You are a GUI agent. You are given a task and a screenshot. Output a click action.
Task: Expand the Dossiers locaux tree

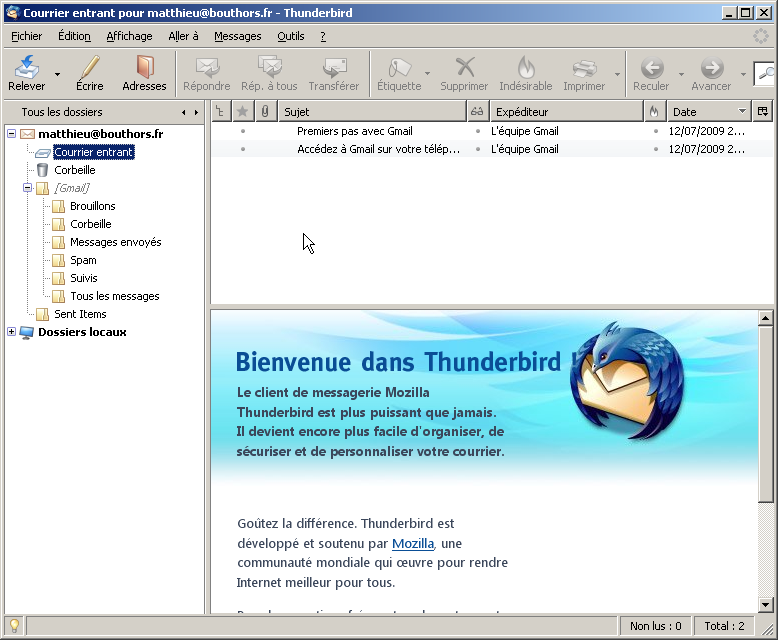tap(11, 331)
